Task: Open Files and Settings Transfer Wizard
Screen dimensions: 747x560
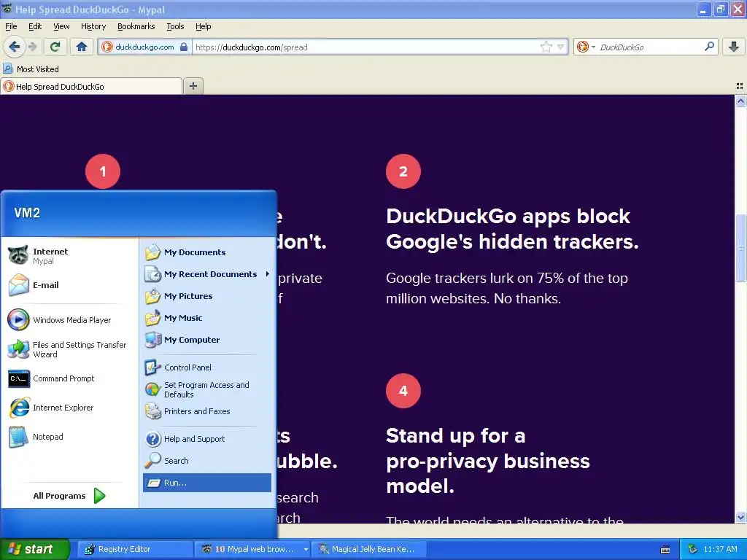Action: click(66, 349)
